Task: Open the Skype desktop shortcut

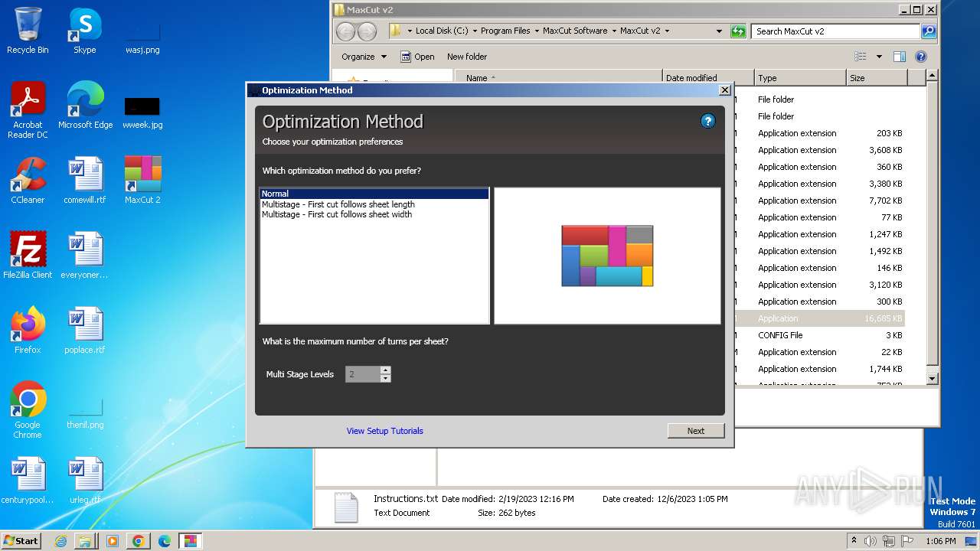Action: pos(84,31)
